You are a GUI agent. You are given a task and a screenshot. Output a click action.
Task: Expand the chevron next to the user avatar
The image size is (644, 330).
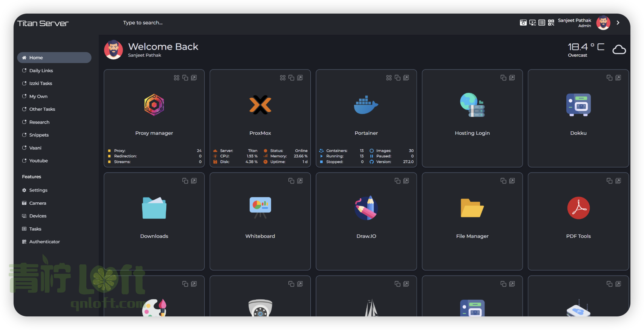618,23
